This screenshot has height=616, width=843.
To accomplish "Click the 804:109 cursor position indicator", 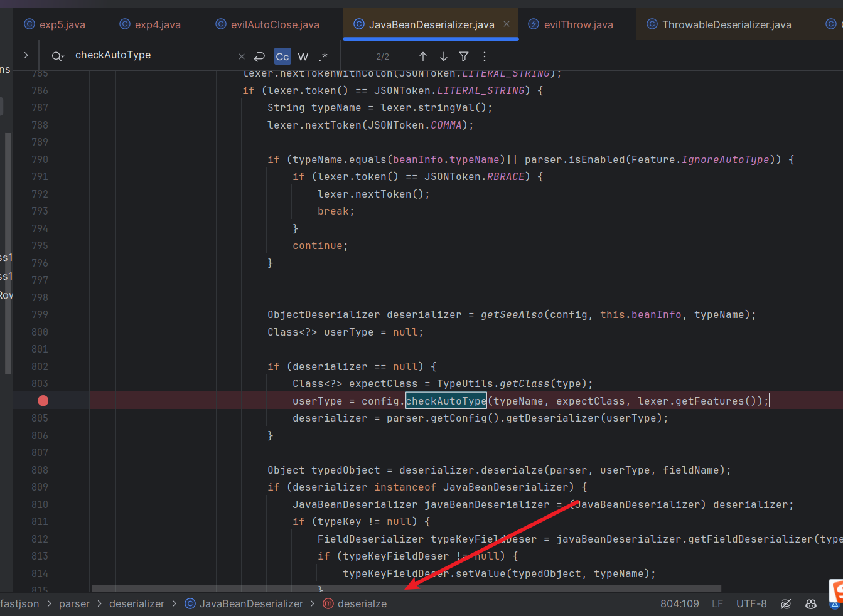I will 679,603.
